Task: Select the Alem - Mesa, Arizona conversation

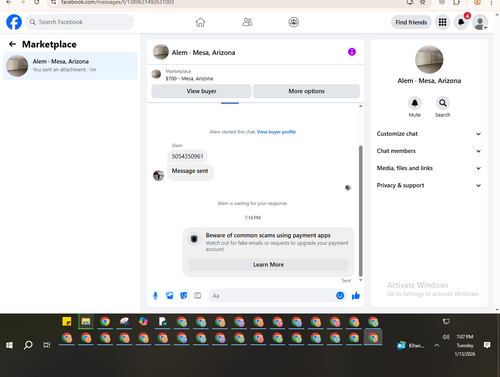Action: [x=70, y=66]
